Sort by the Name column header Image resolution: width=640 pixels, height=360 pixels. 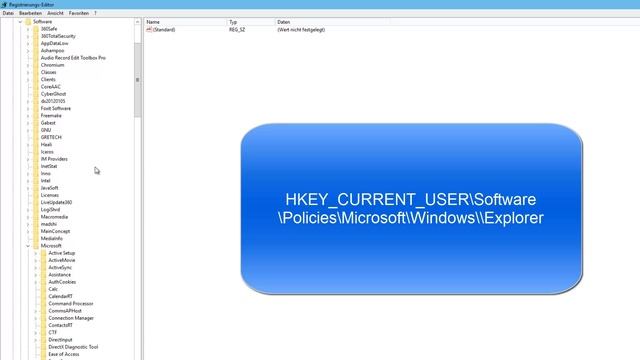185,22
